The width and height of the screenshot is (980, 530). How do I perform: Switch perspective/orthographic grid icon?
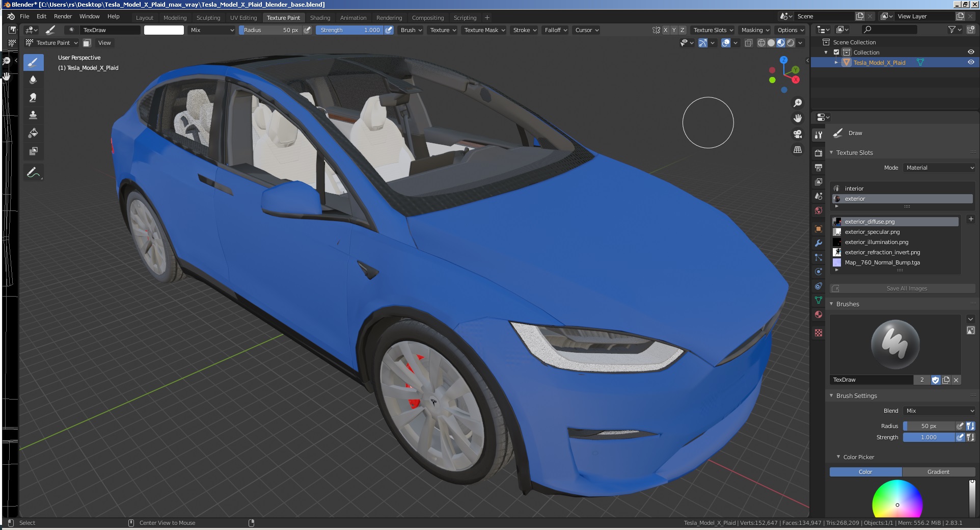pos(798,150)
